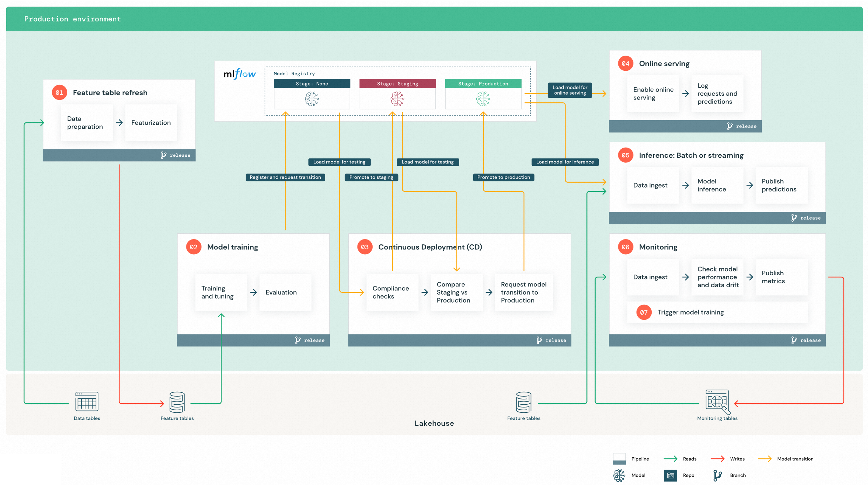Click the Feature tables icon next to Lakehouse label
The image size is (868, 486).
tap(524, 402)
